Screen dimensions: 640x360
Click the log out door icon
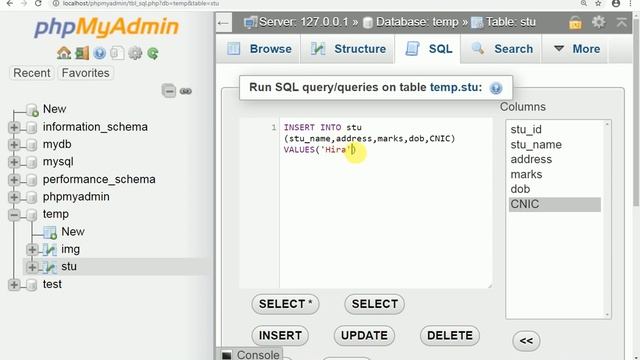[x=82, y=53]
